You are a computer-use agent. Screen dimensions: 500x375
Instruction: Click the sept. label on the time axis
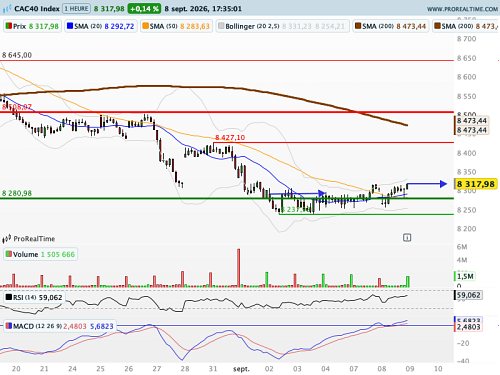241,369
